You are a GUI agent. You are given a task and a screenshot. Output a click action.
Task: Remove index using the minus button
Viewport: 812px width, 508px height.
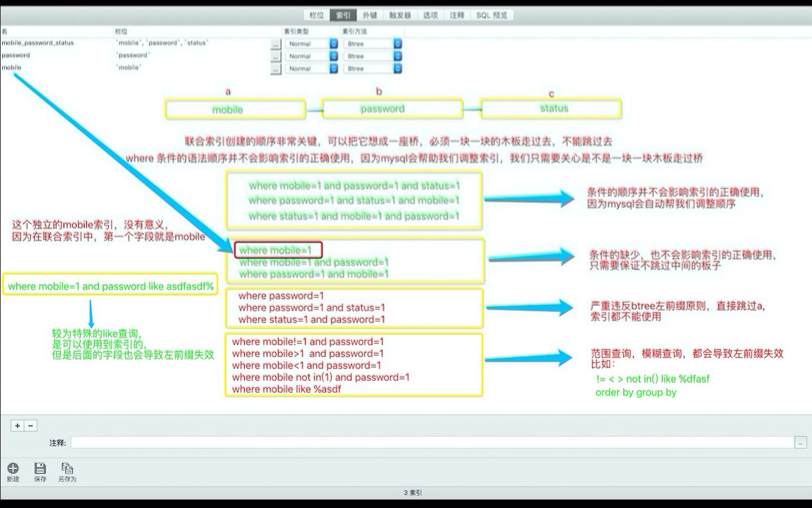31,426
